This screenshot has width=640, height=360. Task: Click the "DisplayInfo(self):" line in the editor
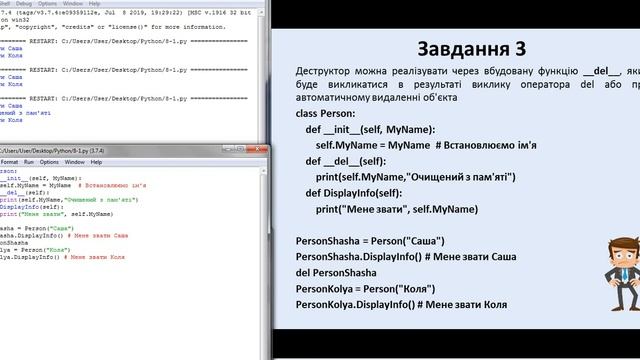[x=32, y=207]
